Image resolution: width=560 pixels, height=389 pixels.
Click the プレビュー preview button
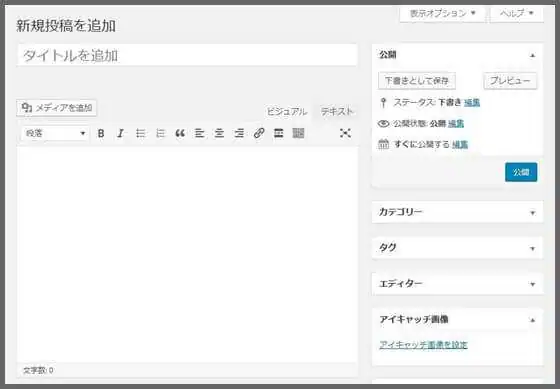(510, 81)
